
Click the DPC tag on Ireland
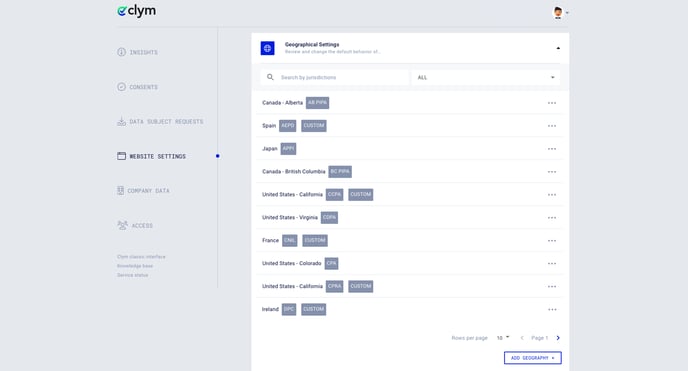[x=289, y=309]
